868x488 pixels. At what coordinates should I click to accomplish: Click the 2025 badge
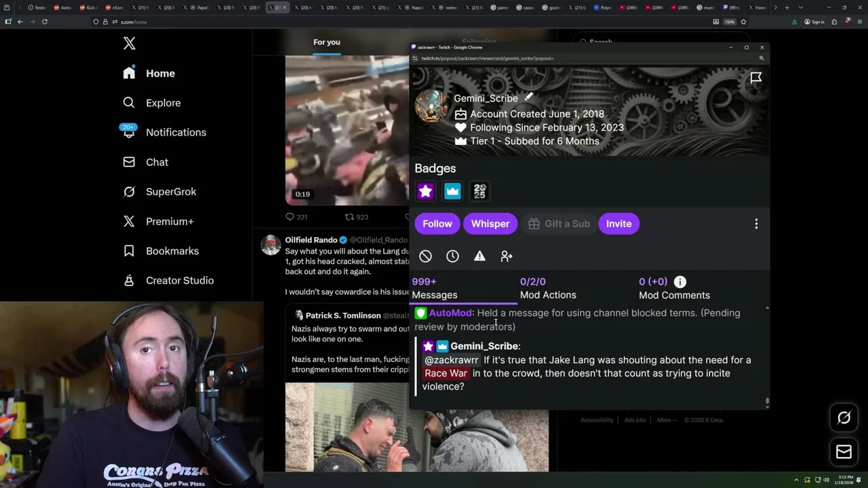pyautogui.click(x=479, y=191)
